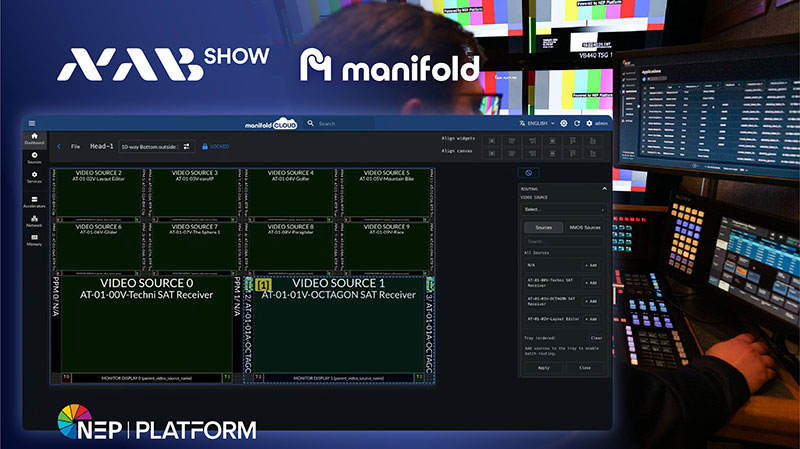800x449 pixels.
Task: Click the magnifier search icon in header
Action: click(x=310, y=123)
